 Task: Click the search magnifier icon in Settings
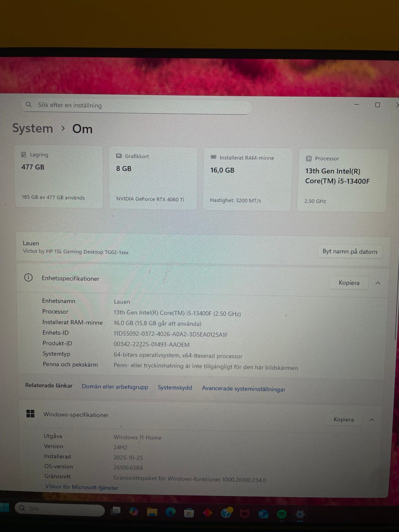[x=29, y=105]
